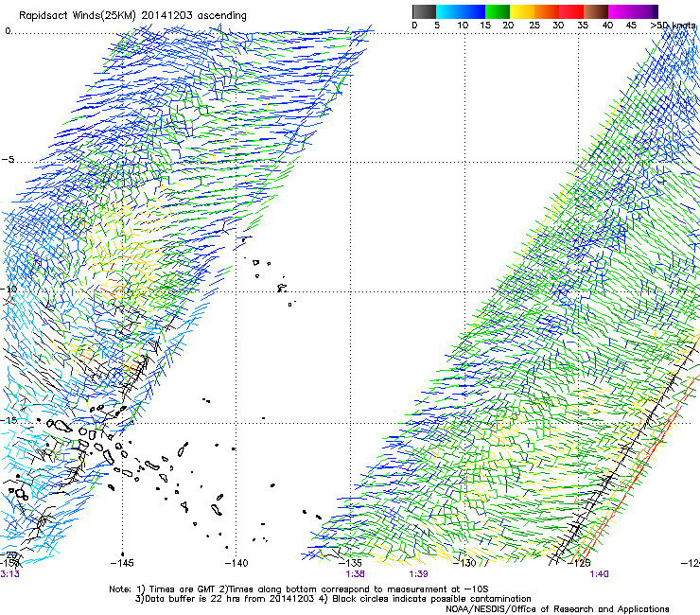
Task: Click the green 15-20 knots color swatch
Action: (x=498, y=11)
